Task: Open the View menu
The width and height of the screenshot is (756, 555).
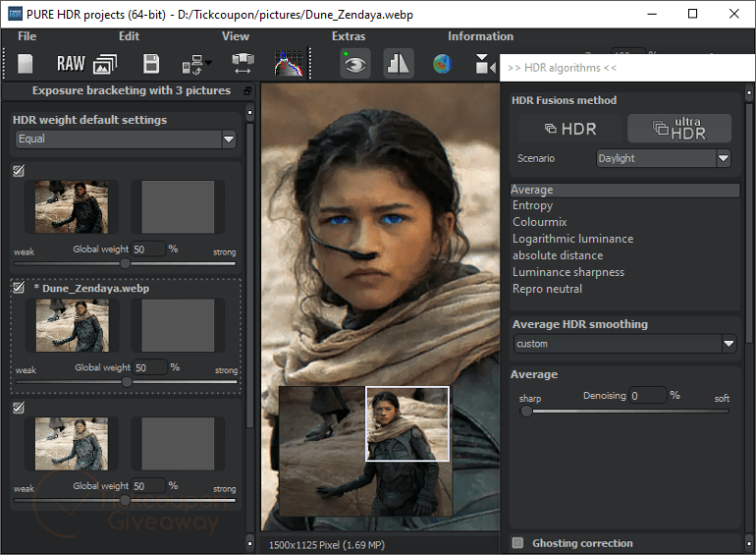Action: (x=236, y=36)
